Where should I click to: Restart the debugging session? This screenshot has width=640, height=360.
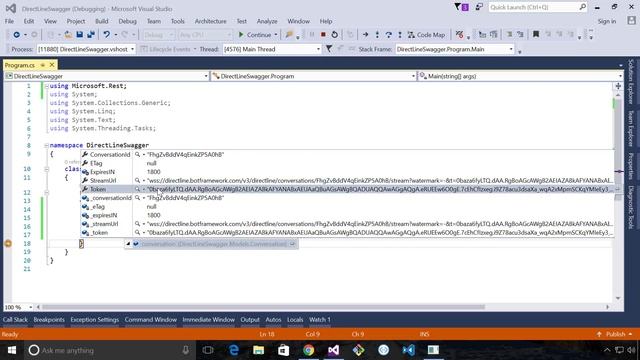[335, 35]
